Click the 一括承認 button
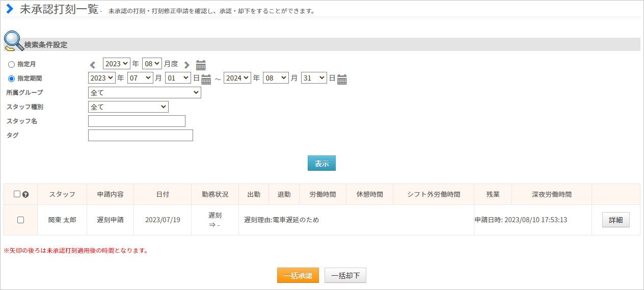The height and width of the screenshot is (290, 644). coord(298,275)
